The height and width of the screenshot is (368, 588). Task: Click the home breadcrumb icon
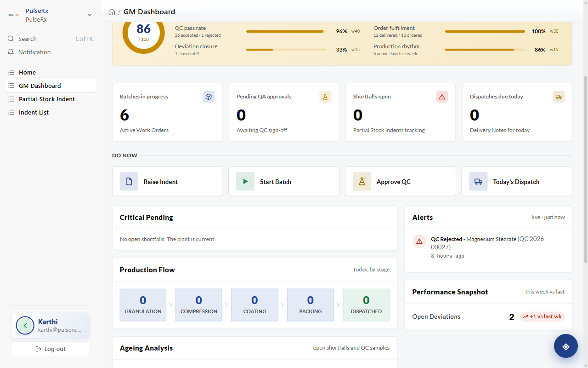point(112,12)
